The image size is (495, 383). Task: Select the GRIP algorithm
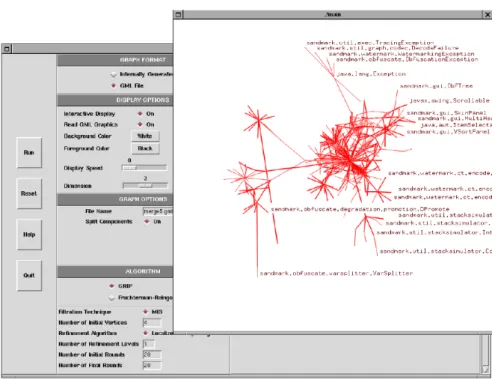[112, 286]
